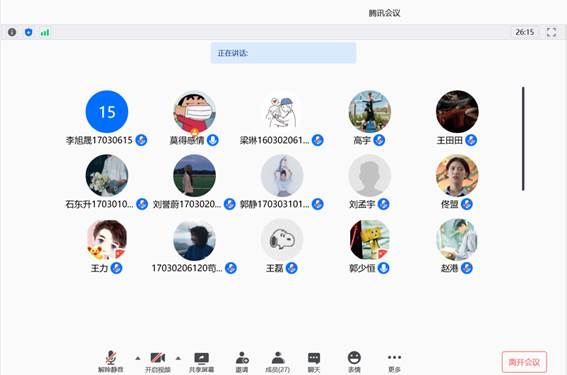The height and width of the screenshot is (375, 567).
Task: Open the share screen option
Action: [x=201, y=362]
